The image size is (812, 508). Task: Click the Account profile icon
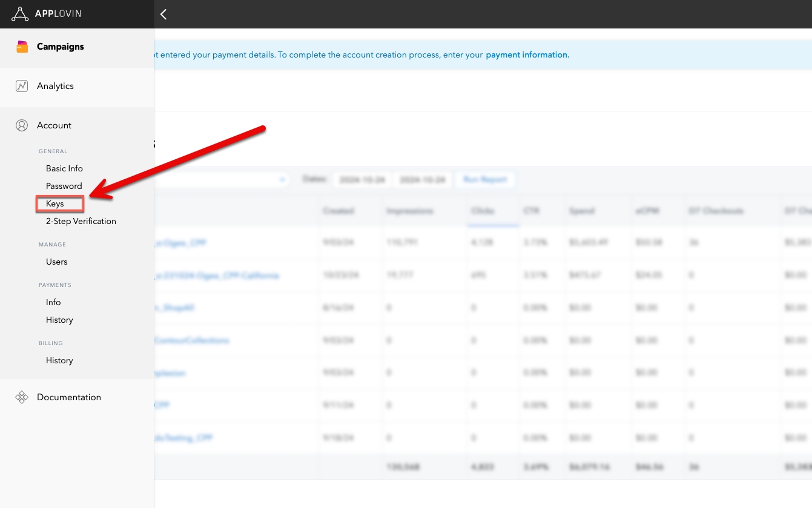click(22, 125)
